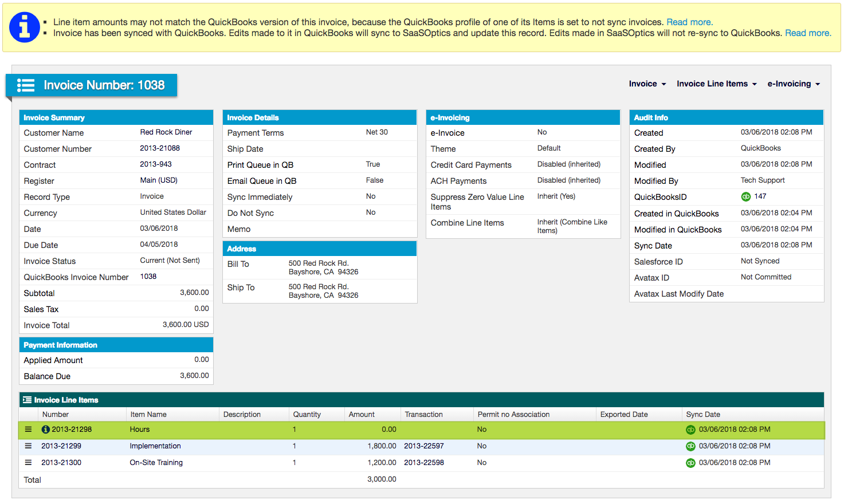Click the Permit no Association column header
Viewport: 844px width, 504px height.
pyautogui.click(x=513, y=414)
